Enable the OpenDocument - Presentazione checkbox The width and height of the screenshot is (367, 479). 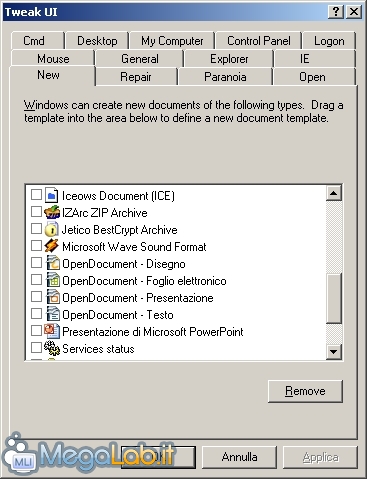coord(36,297)
